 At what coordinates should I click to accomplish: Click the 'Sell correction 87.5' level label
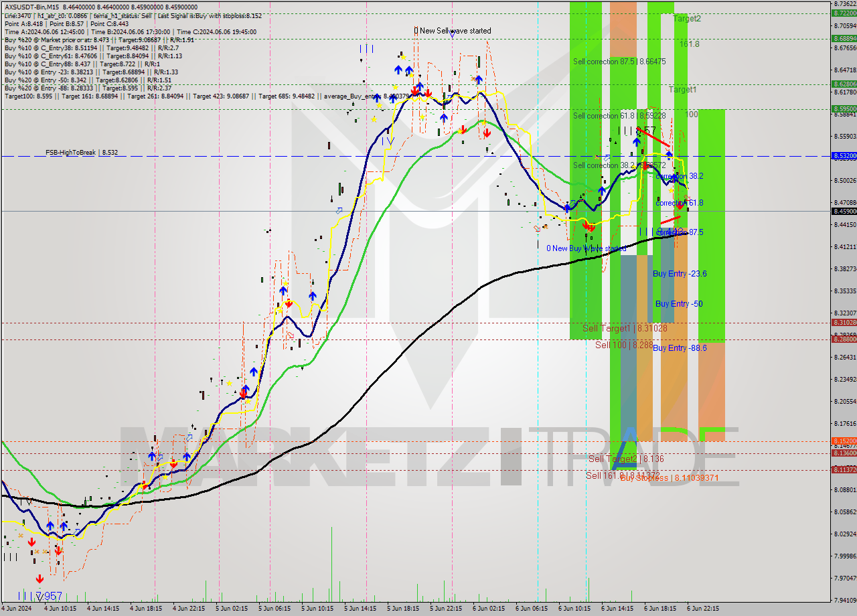tap(619, 62)
